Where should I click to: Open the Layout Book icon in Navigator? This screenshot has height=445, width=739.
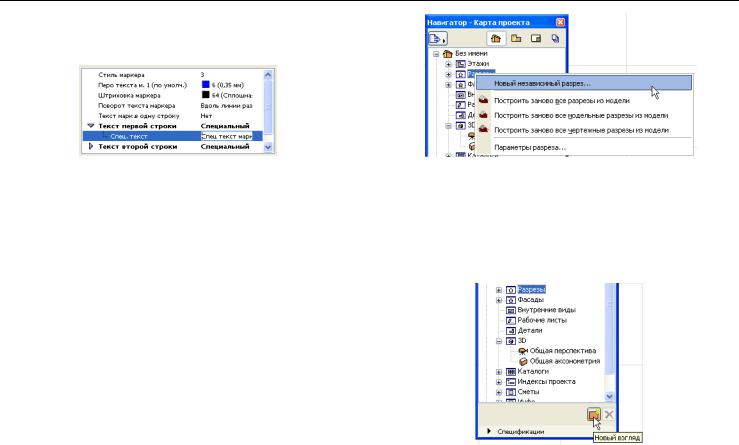click(536, 39)
